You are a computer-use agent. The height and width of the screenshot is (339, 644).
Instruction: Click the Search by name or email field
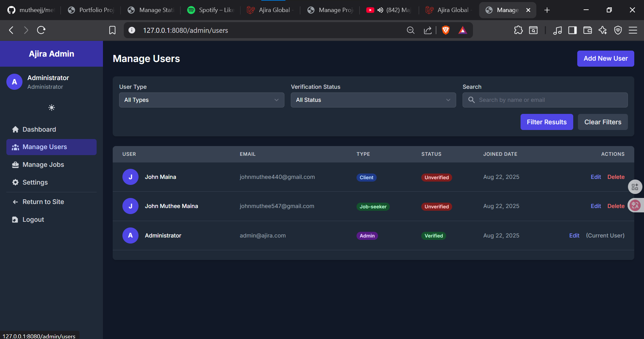tap(550, 100)
